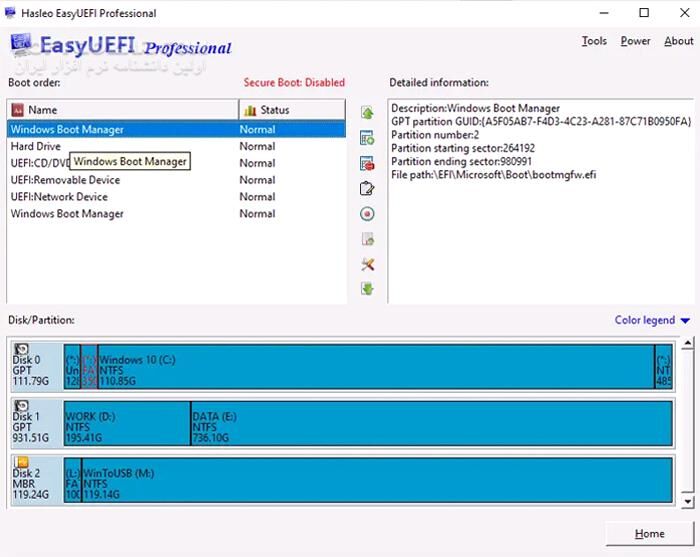Click the Disk 0 drive icon
The image size is (700, 557).
click(x=21, y=349)
